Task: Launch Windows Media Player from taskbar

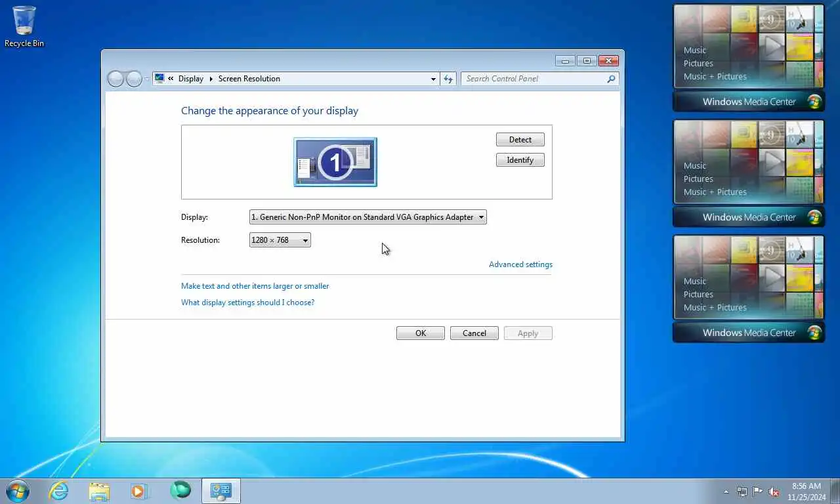Action: click(139, 491)
